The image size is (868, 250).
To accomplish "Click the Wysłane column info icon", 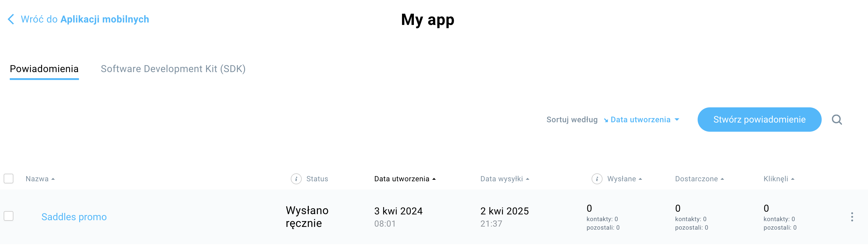I will (596, 179).
